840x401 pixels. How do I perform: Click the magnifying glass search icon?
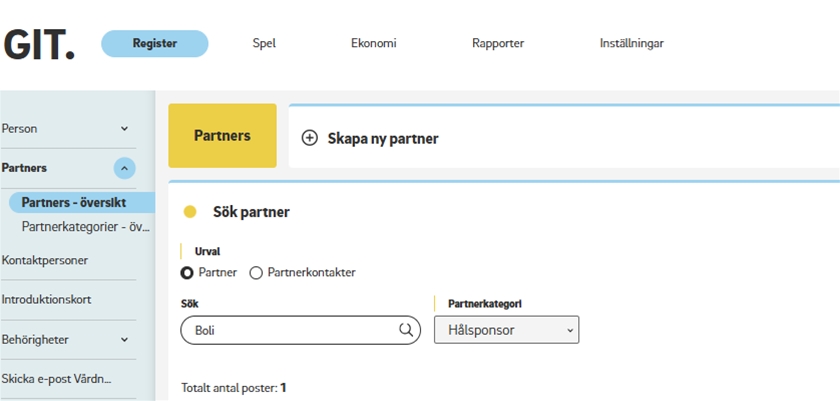(x=406, y=330)
